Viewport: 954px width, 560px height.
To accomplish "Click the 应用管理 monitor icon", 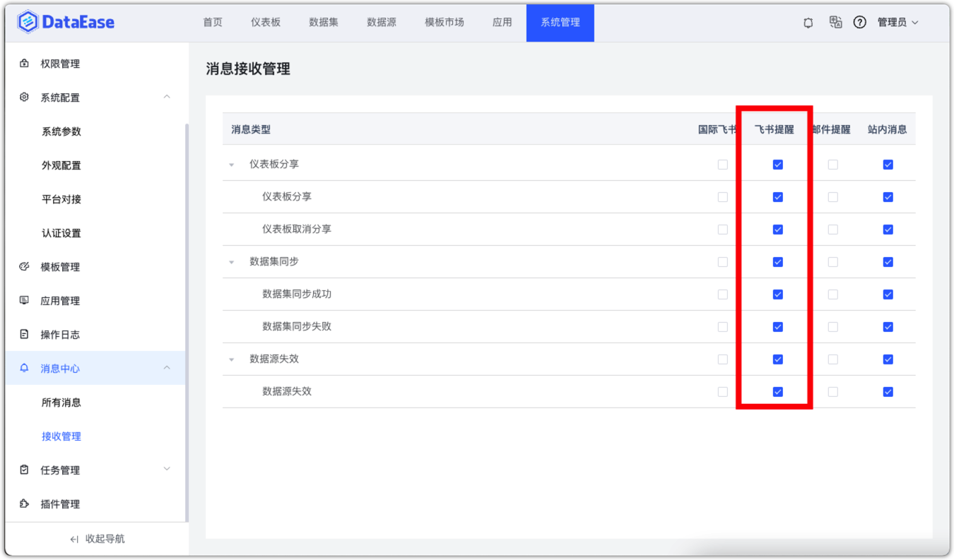I will pos(25,301).
